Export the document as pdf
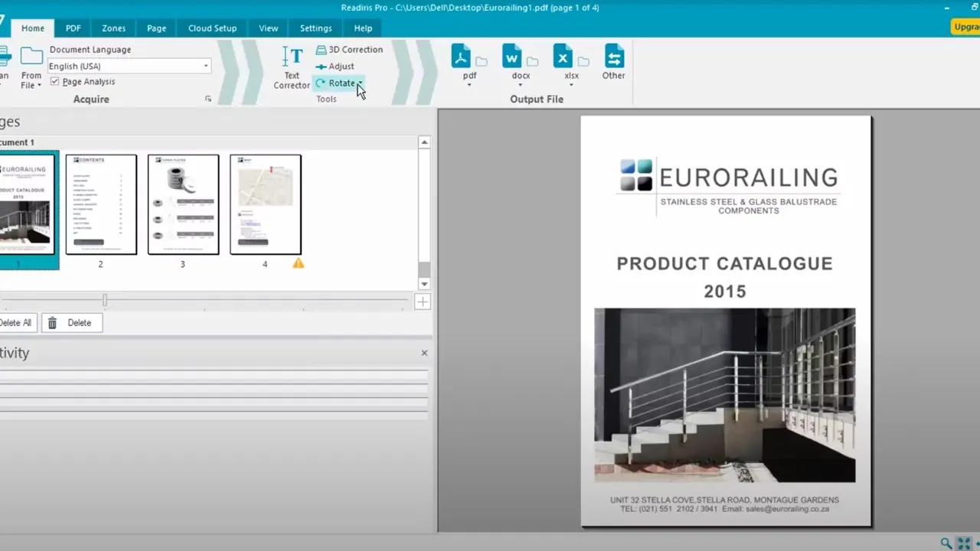 click(461, 57)
